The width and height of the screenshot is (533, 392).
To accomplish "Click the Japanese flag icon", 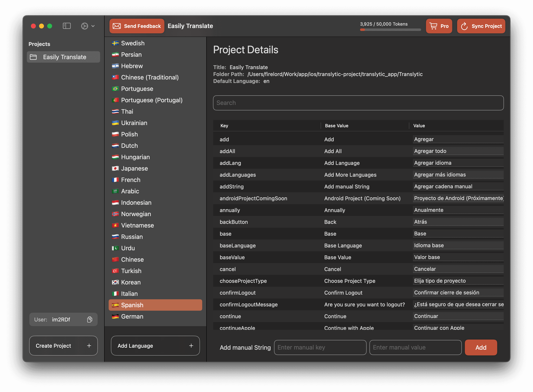I will pyautogui.click(x=115, y=169).
